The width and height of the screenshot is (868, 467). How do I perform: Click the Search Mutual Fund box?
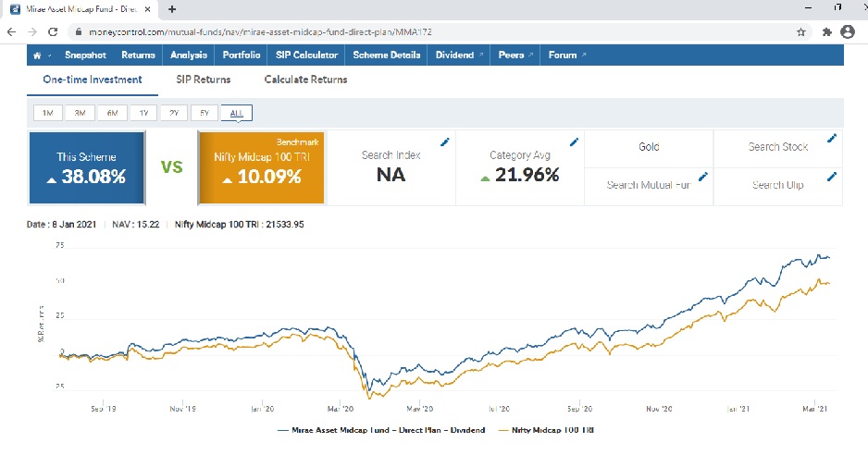click(649, 187)
